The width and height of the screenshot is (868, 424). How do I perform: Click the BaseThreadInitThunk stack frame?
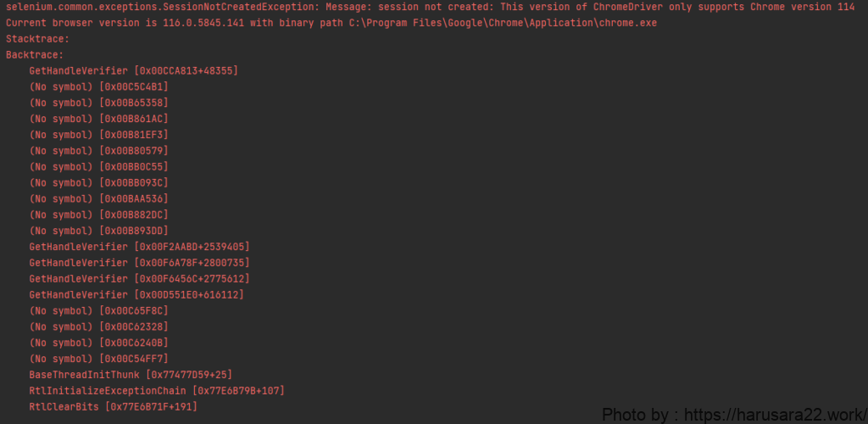pos(131,375)
